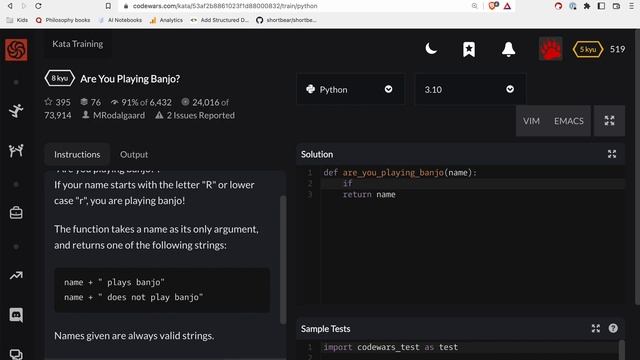640x360 pixels.
Task: Open the leaderboard trending-arrow sidebar icon
Action: 16,276
